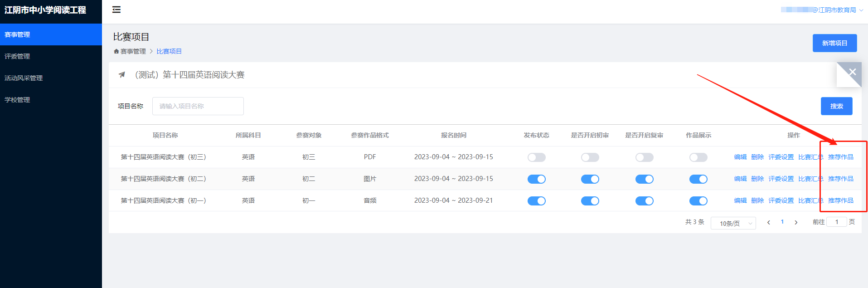Click 编辑 for the 初二 project
This screenshot has height=288, width=868.
click(740, 179)
